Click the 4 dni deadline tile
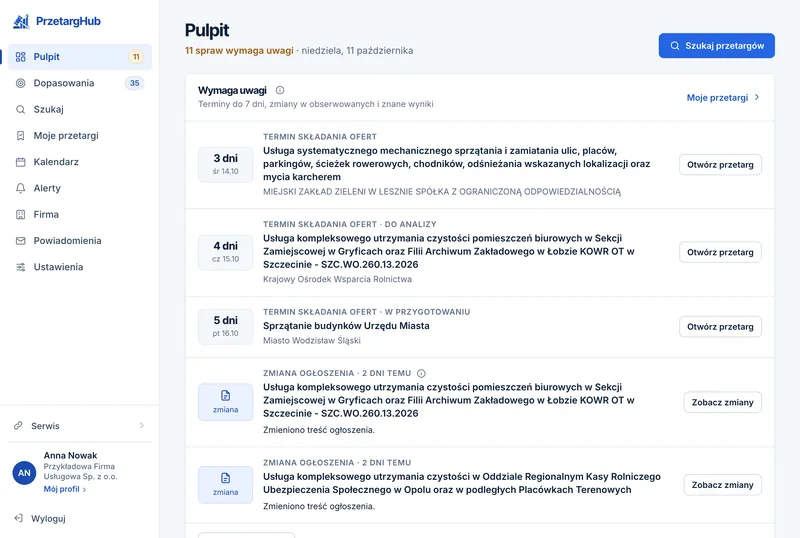The width and height of the screenshot is (800, 538). point(226,252)
